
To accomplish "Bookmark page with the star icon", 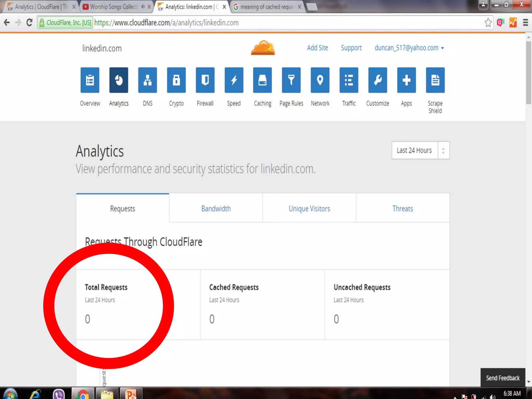I will coord(488,23).
